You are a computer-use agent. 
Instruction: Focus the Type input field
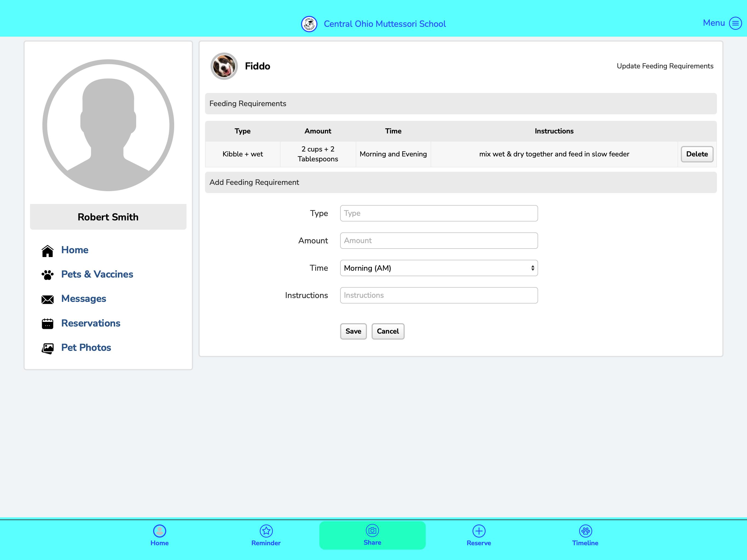[x=439, y=213]
